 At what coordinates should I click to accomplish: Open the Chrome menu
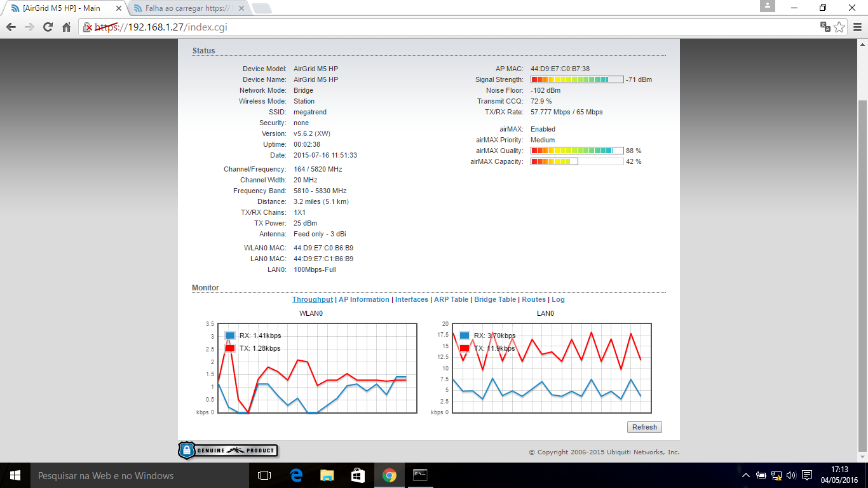[858, 27]
